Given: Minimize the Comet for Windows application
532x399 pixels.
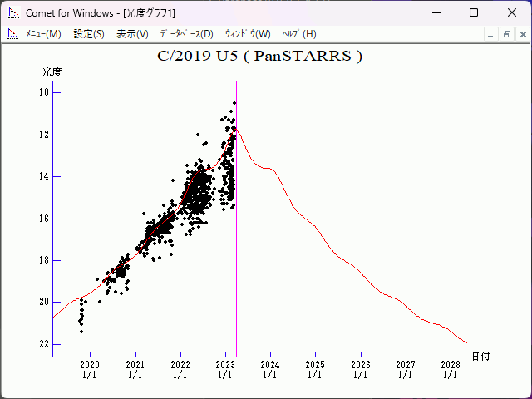Looking at the screenshot, I should (x=436, y=12).
